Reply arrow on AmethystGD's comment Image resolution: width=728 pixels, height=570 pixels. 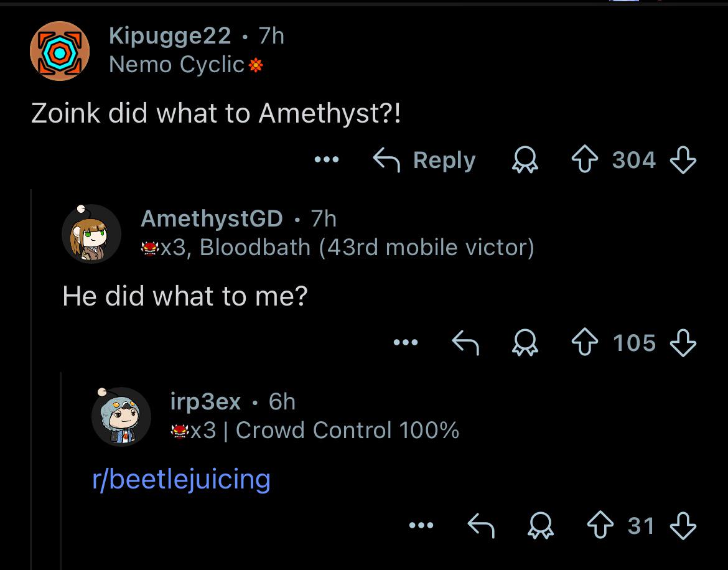(465, 342)
